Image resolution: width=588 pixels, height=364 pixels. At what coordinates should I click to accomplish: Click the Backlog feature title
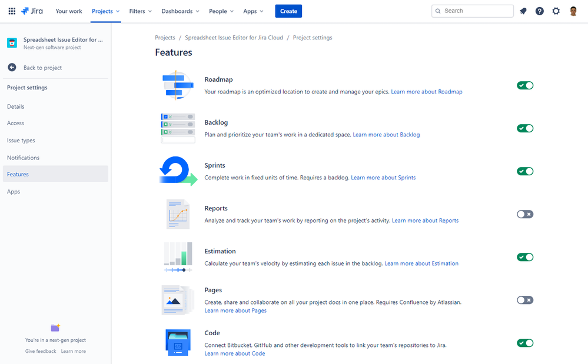point(216,122)
